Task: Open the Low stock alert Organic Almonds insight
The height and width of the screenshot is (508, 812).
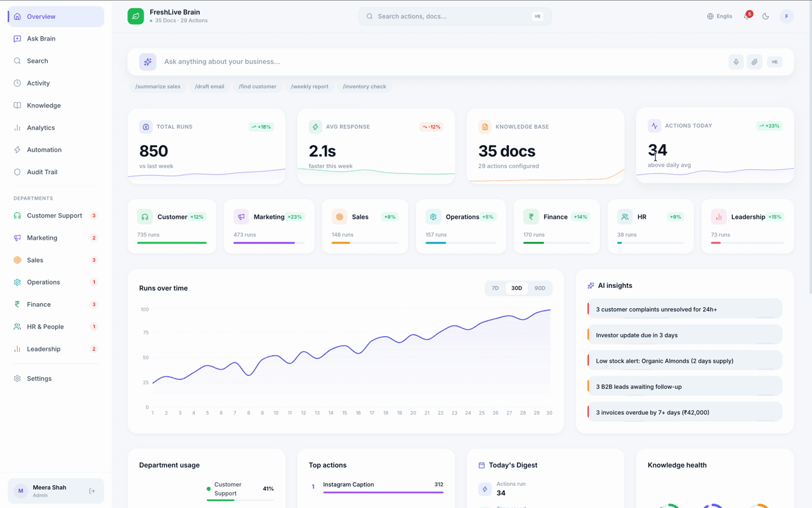Action: point(685,361)
